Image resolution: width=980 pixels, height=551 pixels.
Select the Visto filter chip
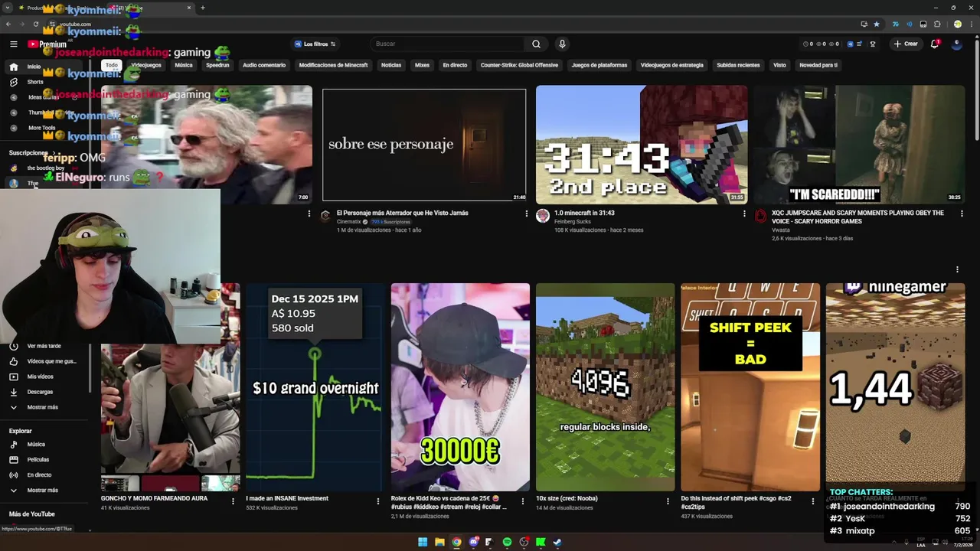(x=779, y=65)
